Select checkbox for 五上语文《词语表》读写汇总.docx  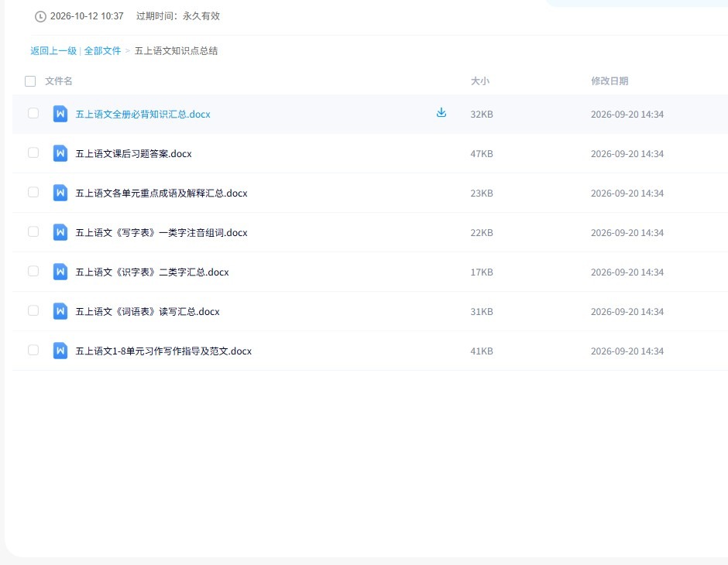tap(33, 310)
